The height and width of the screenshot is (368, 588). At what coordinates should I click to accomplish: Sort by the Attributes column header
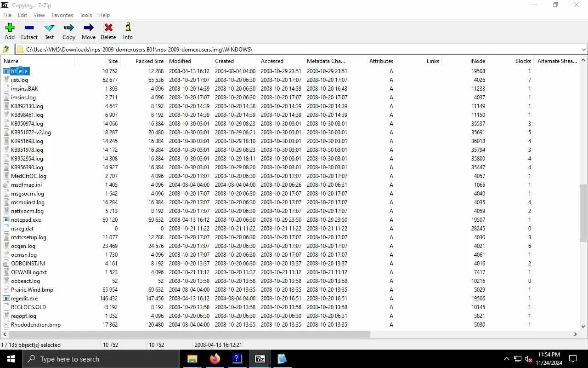point(373,61)
